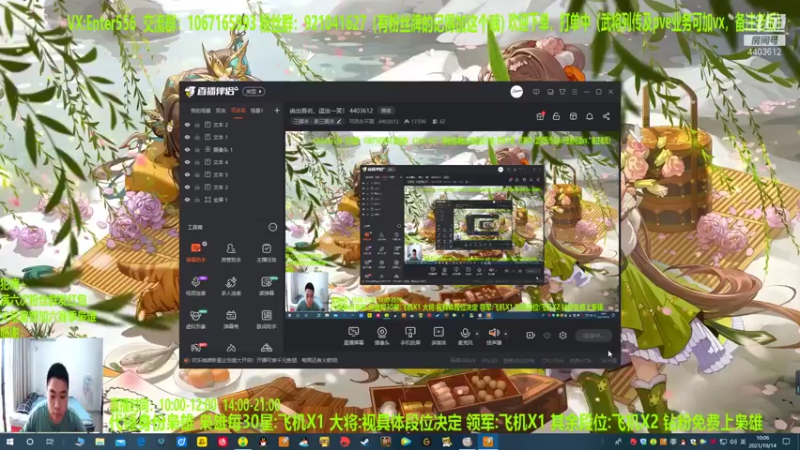Click the record video icon beside settings

click(x=531, y=335)
